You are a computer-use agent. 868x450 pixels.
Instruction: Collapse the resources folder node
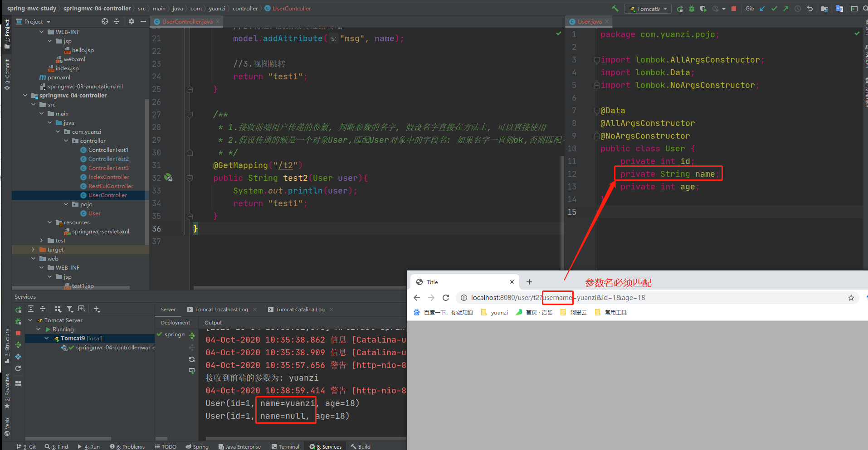click(50, 223)
